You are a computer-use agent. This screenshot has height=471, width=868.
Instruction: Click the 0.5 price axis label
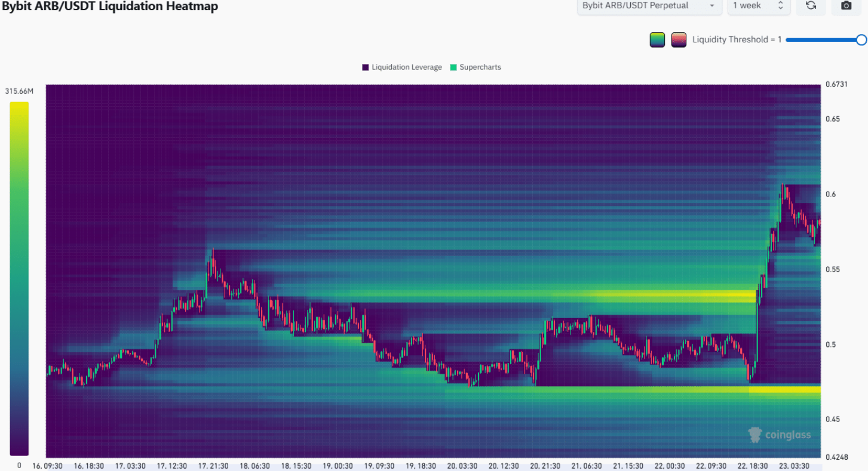[x=830, y=344]
